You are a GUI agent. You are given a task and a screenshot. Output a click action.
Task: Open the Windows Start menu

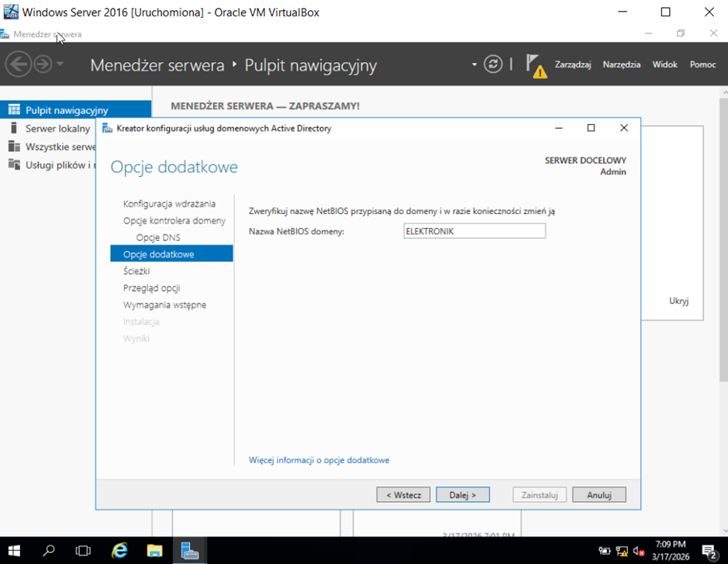click(x=16, y=551)
